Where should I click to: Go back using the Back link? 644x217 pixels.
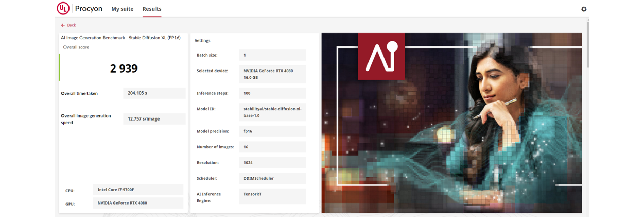click(x=71, y=25)
